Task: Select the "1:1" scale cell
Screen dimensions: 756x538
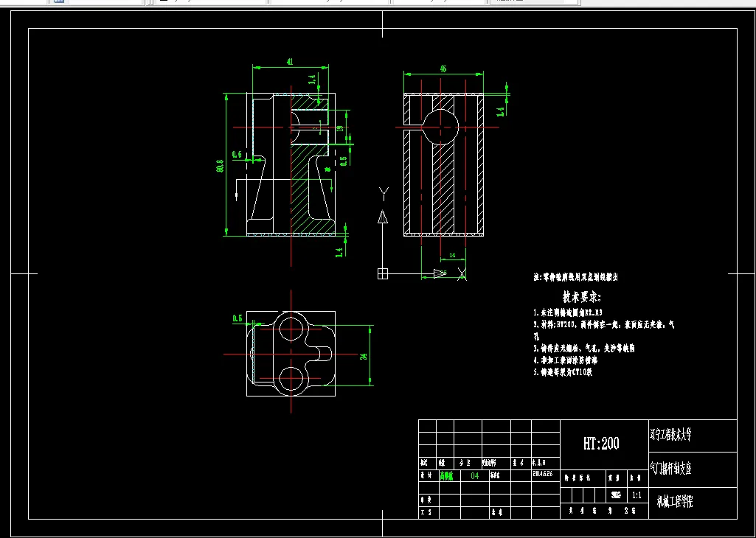Action: pos(637,495)
